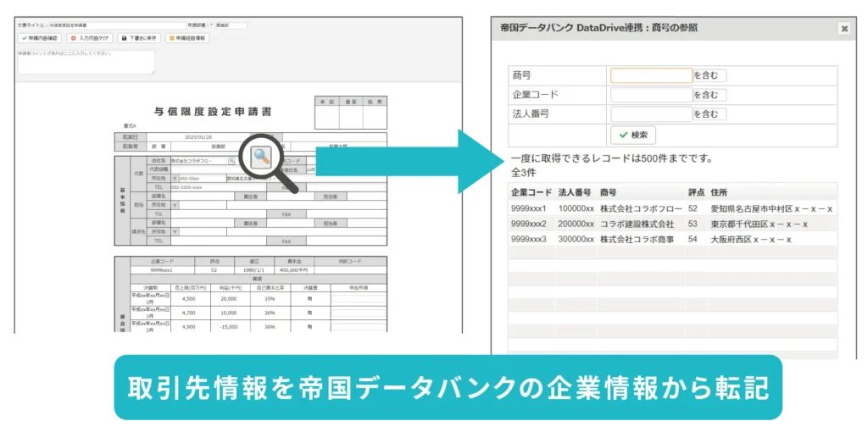The width and height of the screenshot is (868, 432).
Task: Click the 会社名 field with 株式会社コラボフロー
Action: click(x=198, y=160)
